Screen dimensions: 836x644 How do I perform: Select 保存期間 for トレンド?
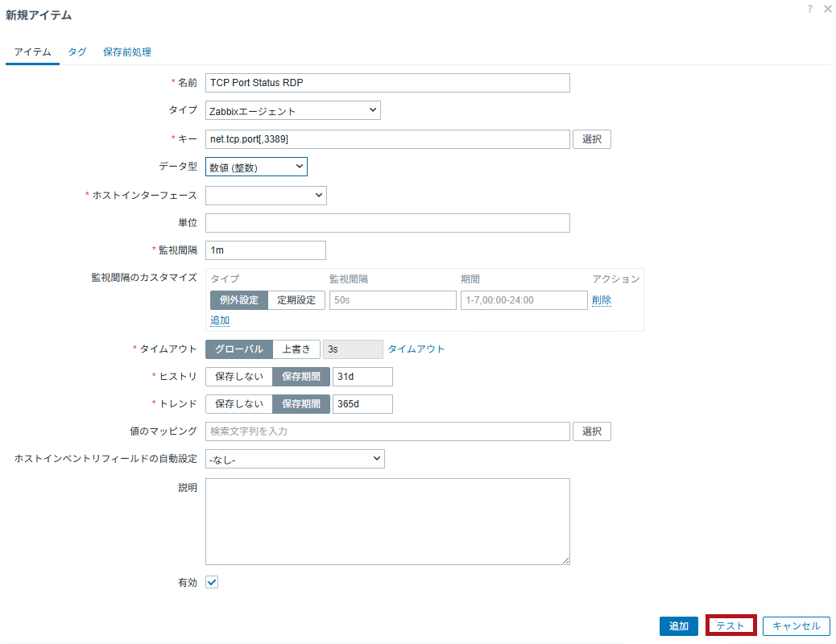(x=301, y=404)
